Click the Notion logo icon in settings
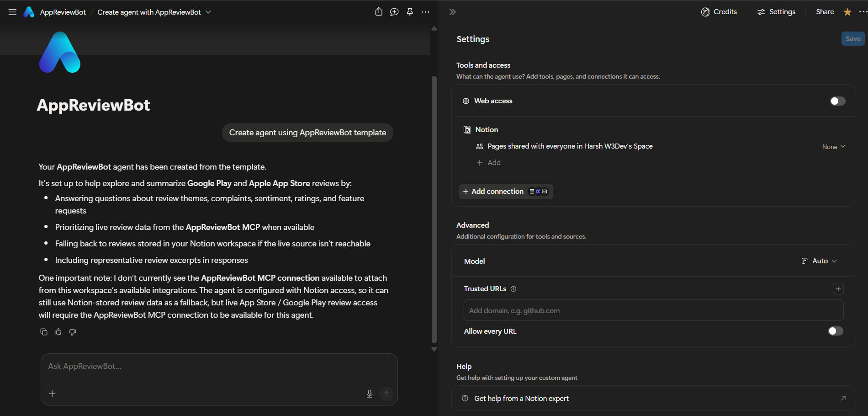The image size is (868, 416). click(x=467, y=130)
